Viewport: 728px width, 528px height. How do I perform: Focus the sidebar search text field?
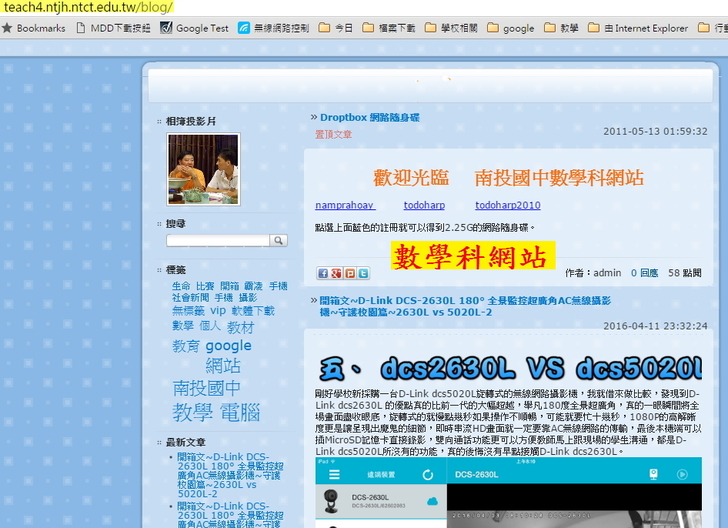(218, 240)
